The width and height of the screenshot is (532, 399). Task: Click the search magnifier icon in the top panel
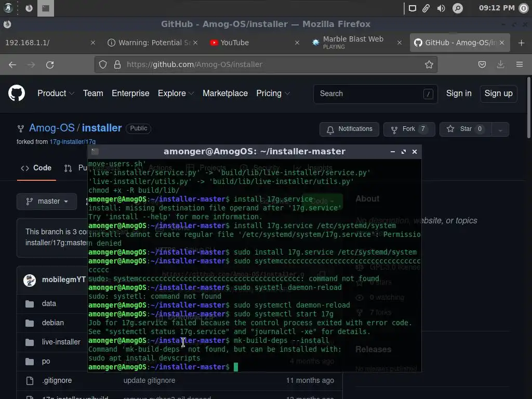coord(458,8)
